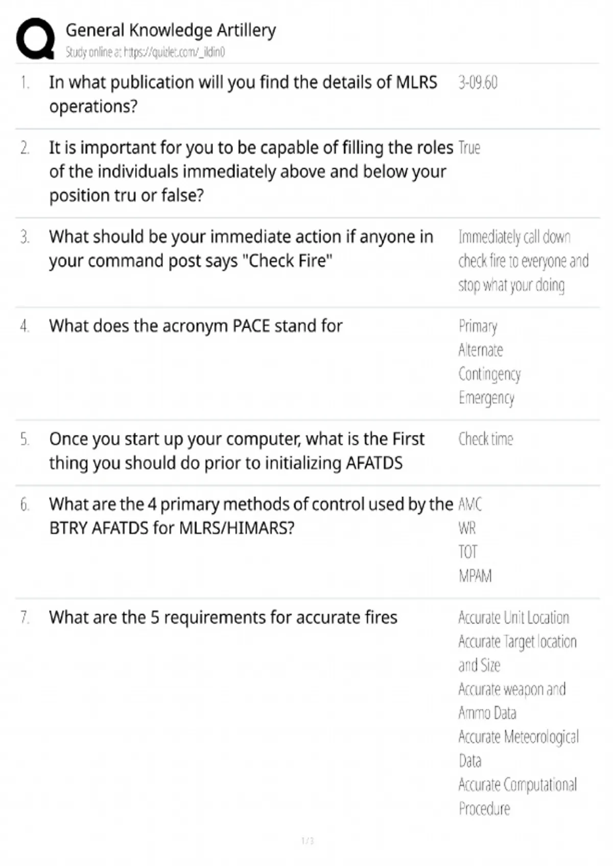Click the answer Check time
This screenshot has width=613, height=868.
click(x=485, y=439)
